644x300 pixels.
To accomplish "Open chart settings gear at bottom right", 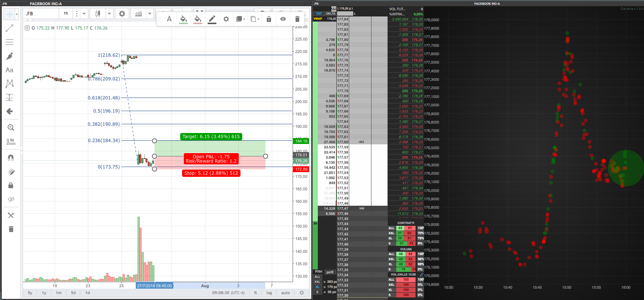I will pos(302,293).
